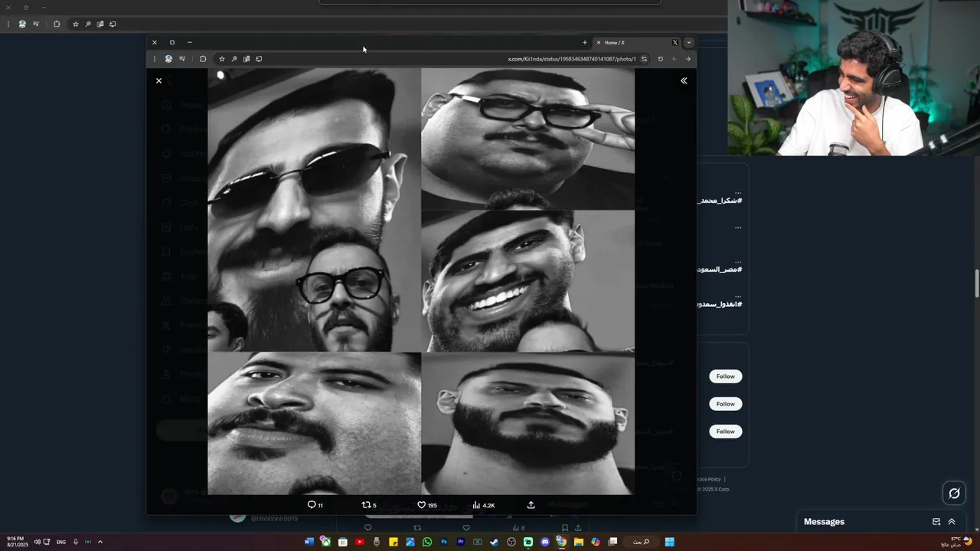
Task: Open File Explorer from the taskbar
Action: click(579, 542)
